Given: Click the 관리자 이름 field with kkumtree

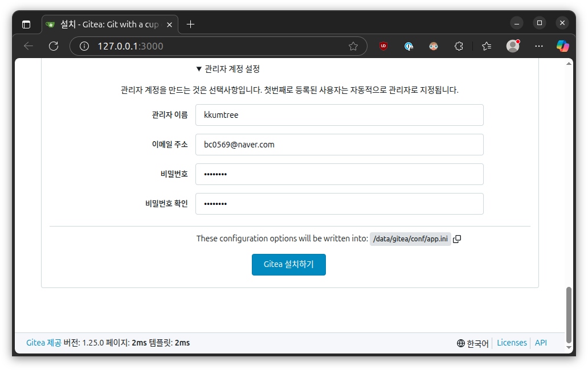Looking at the screenshot, I should (340, 115).
